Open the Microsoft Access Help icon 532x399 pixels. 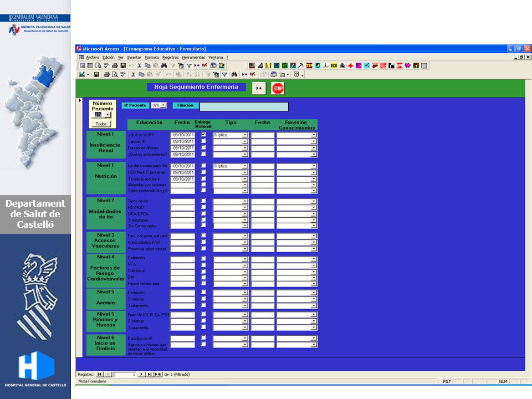coord(296,74)
